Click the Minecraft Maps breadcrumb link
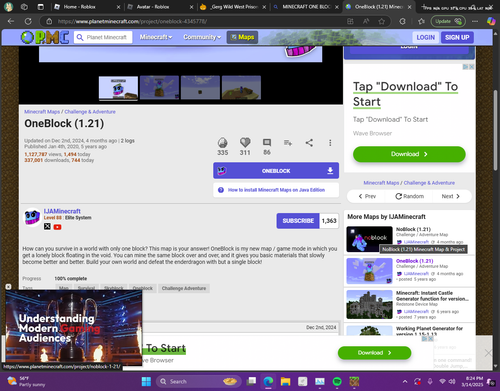500x391 pixels. pos(42,112)
